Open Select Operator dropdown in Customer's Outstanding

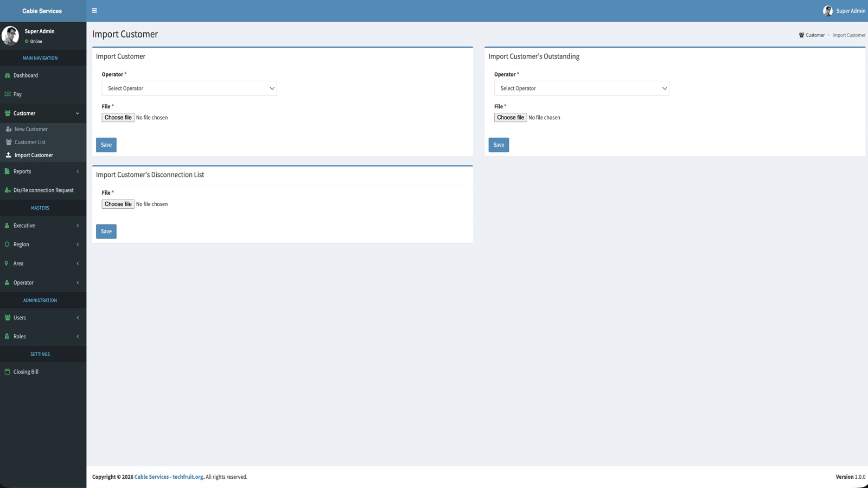pos(582,88)
